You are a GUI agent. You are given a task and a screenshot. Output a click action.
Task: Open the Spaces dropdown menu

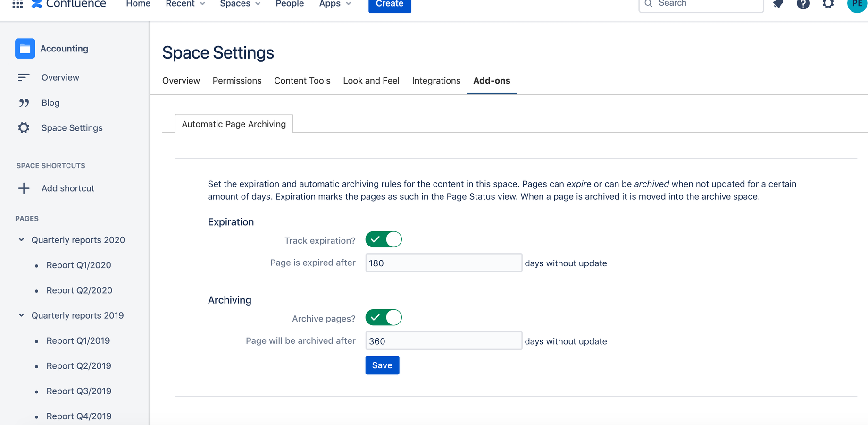(240, 4)
